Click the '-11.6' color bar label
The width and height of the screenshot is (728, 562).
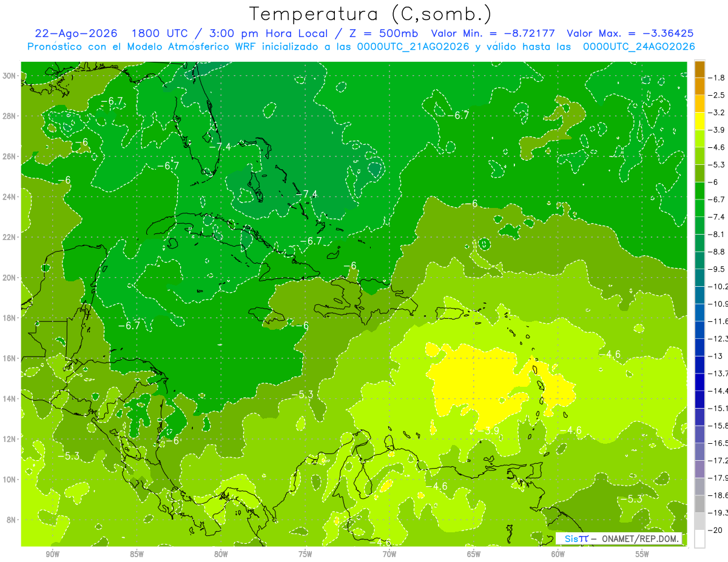(718, 321)
